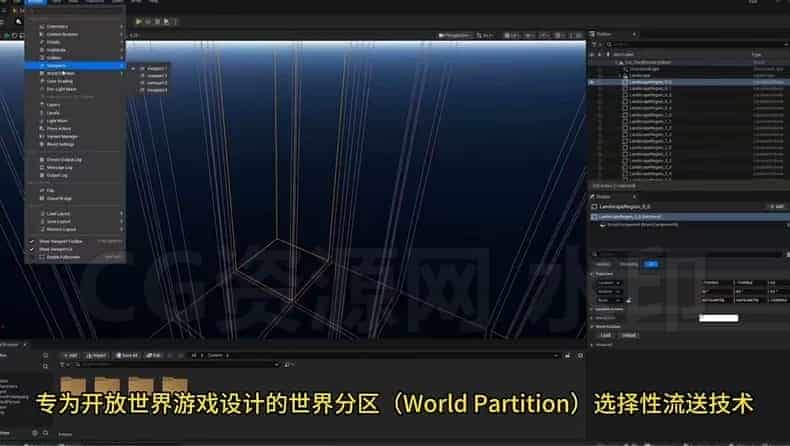This screenshot has height=446, width=790.
Task: Click the Add component button in Details
Action: pos(776,207)
